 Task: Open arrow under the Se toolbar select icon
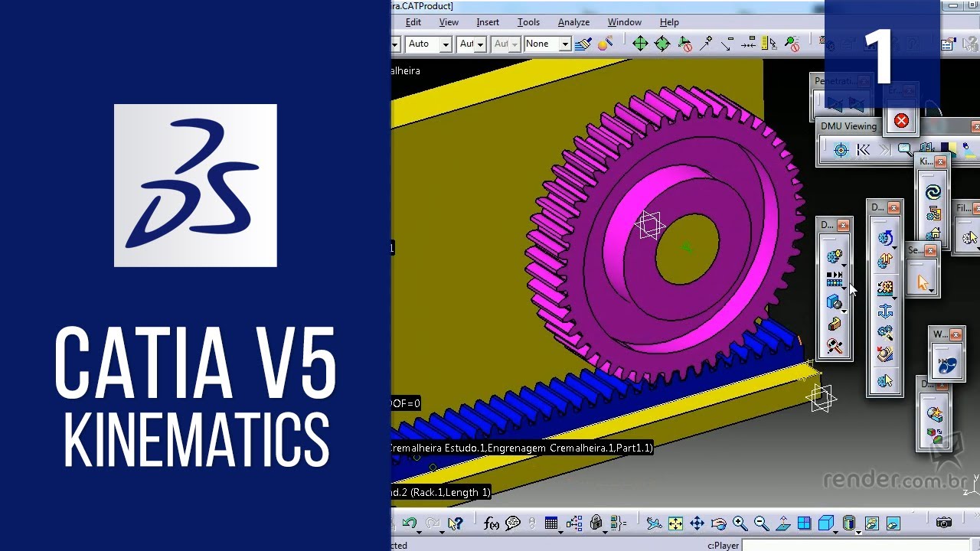click(x=931, y=292)
